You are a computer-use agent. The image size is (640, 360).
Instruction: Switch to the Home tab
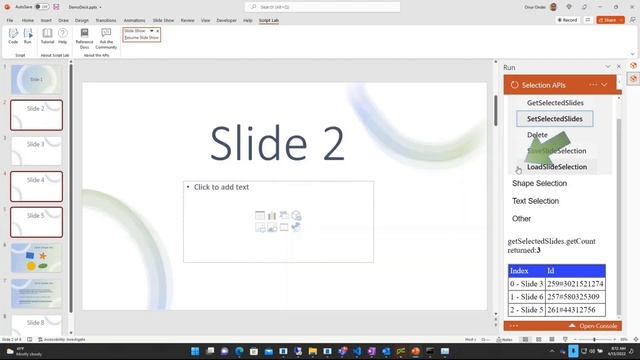pos(28,20)
